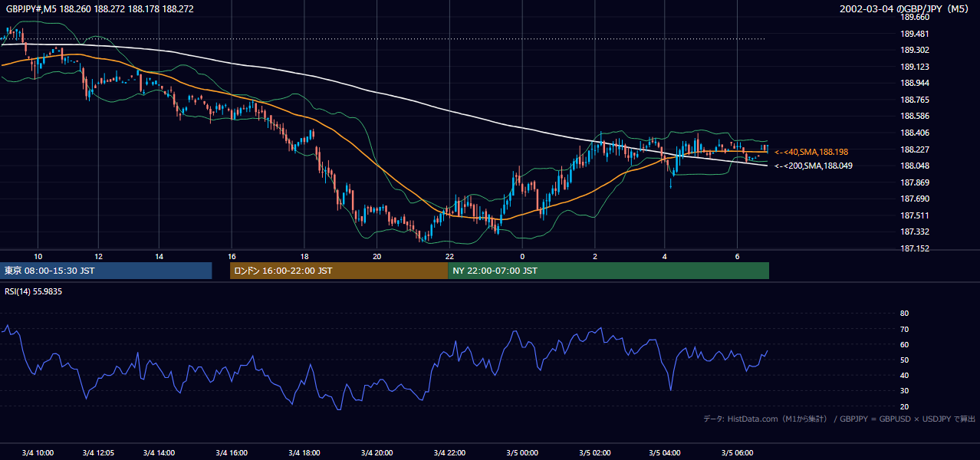Click price axis label 189.123
Viewport: 980px width, 460px height.
click(914, 67)
